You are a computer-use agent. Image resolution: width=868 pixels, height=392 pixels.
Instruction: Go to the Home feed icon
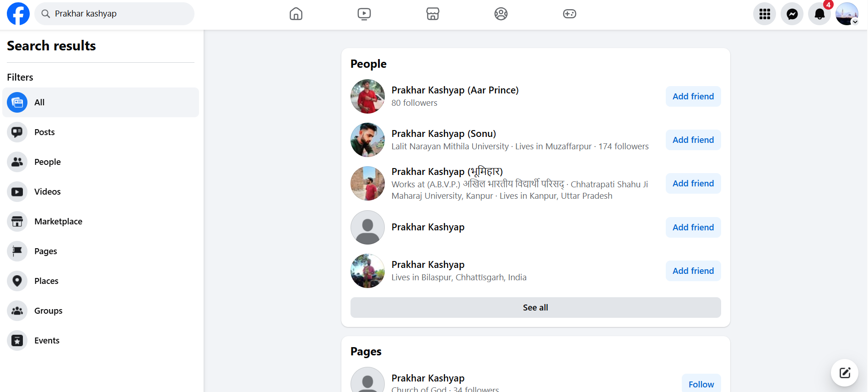tap(296, 14)
